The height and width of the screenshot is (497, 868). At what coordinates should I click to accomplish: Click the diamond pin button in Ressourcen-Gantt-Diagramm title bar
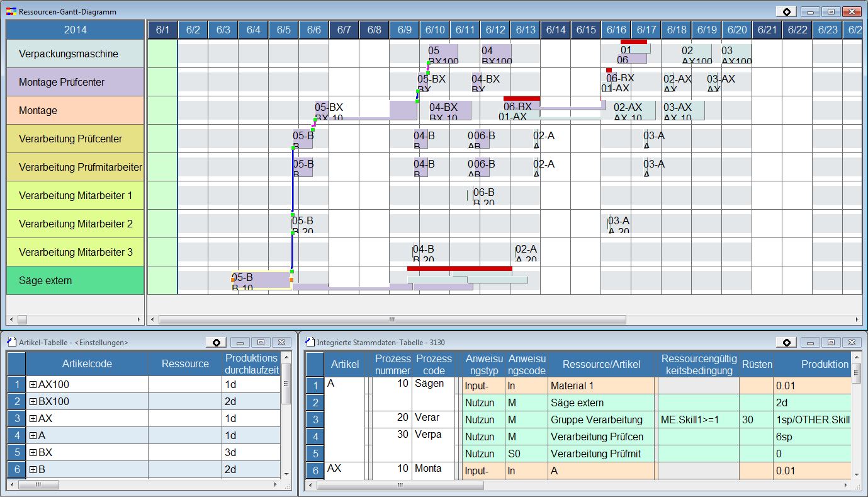(786, 12)
